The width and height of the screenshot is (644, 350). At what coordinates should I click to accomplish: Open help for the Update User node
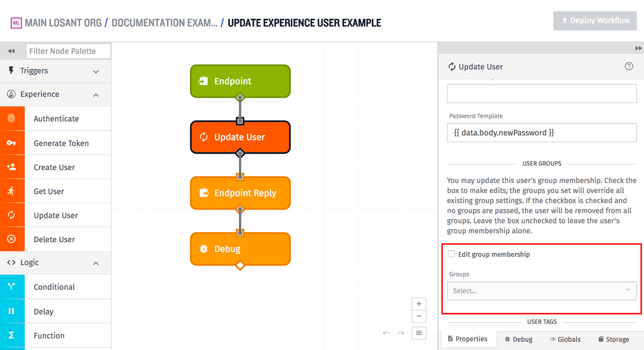pos(629,66)
